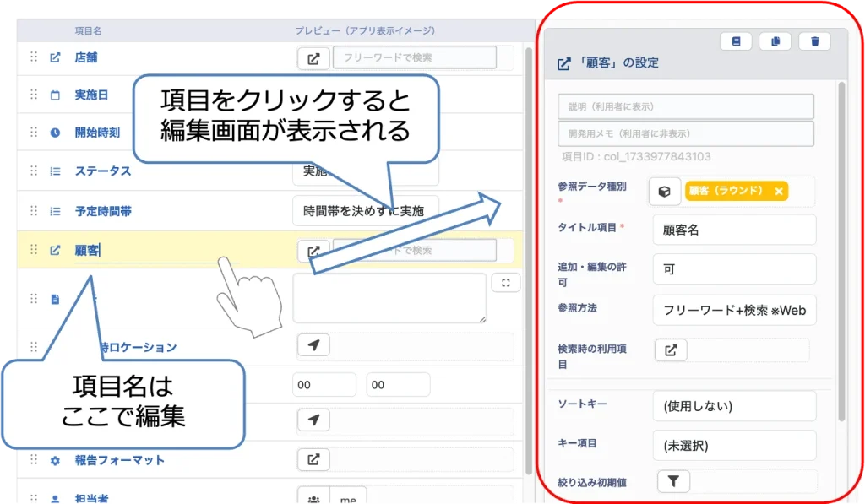Open the filter funnel icon for 絞り込み初期値
This screenshot has height=504, width=865.
click(x=673, y=481)
